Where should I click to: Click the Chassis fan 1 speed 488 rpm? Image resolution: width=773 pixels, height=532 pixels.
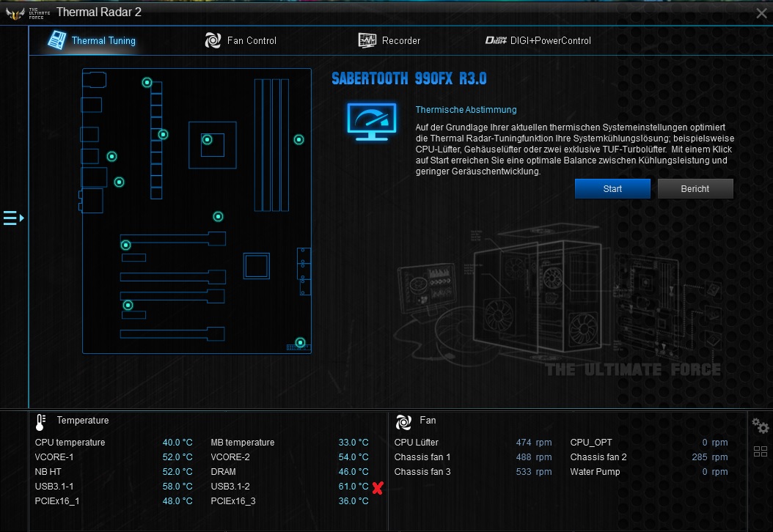[534, 457]
